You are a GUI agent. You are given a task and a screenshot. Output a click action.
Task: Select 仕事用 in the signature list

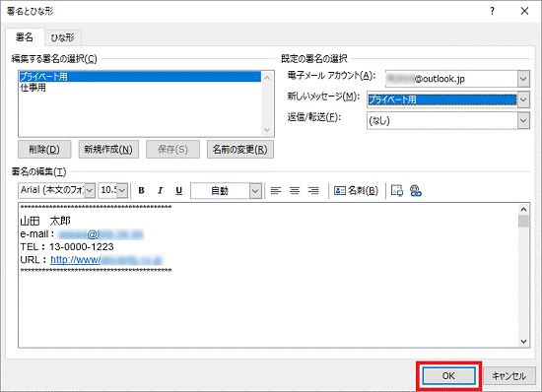click(x=140, y=88)
